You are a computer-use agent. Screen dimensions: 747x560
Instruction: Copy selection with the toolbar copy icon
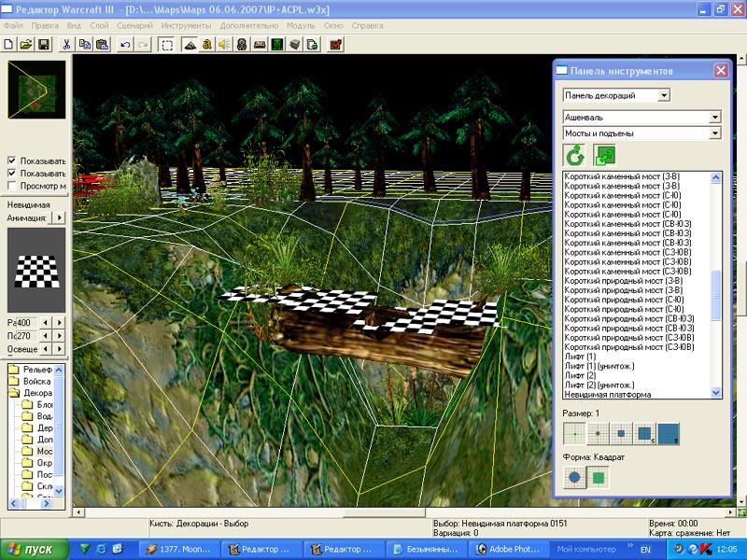(84, 45)
